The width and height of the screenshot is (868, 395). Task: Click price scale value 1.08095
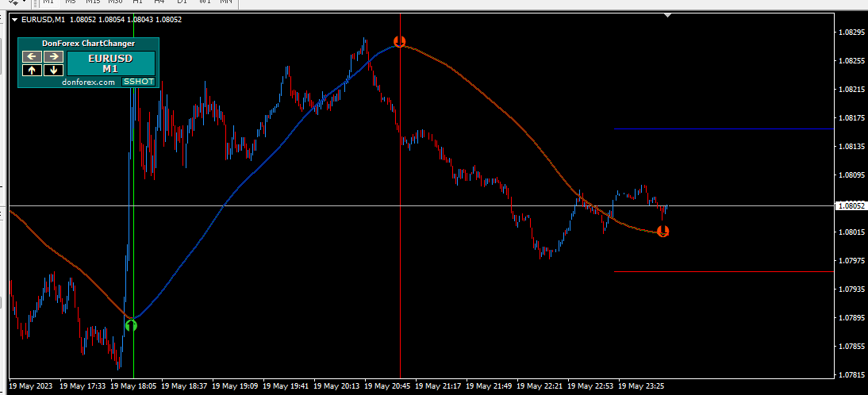tap(852, 175)
